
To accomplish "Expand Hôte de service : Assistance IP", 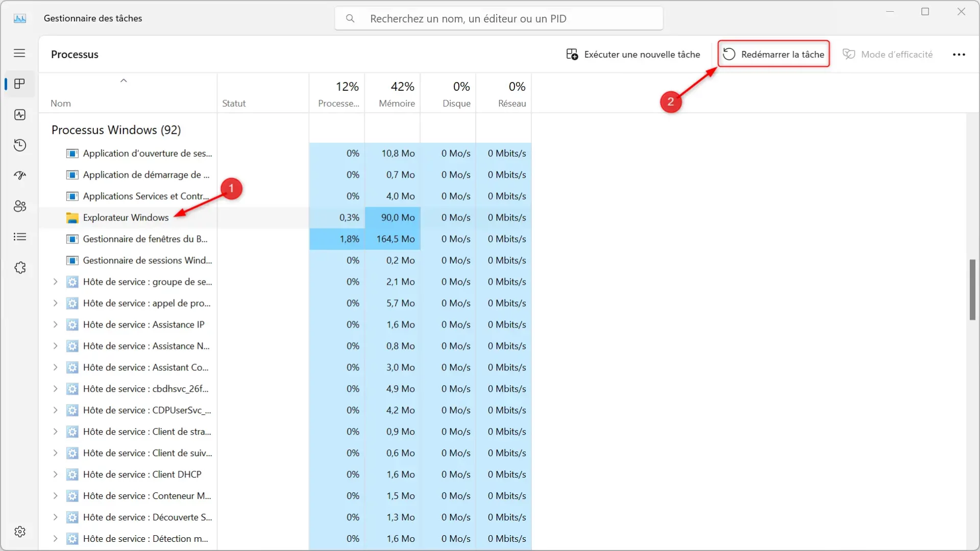I will (55, 324).
